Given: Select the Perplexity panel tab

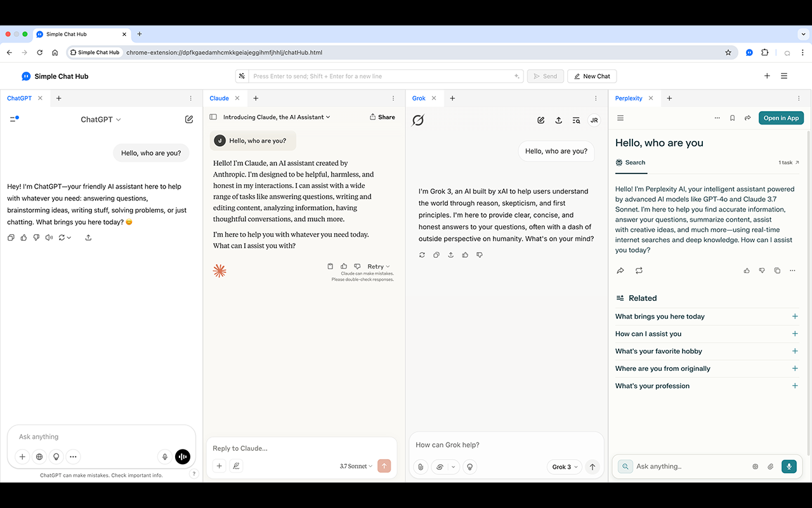Looking at the screenshot, I should pyautogui.click(x=629, y=98).
